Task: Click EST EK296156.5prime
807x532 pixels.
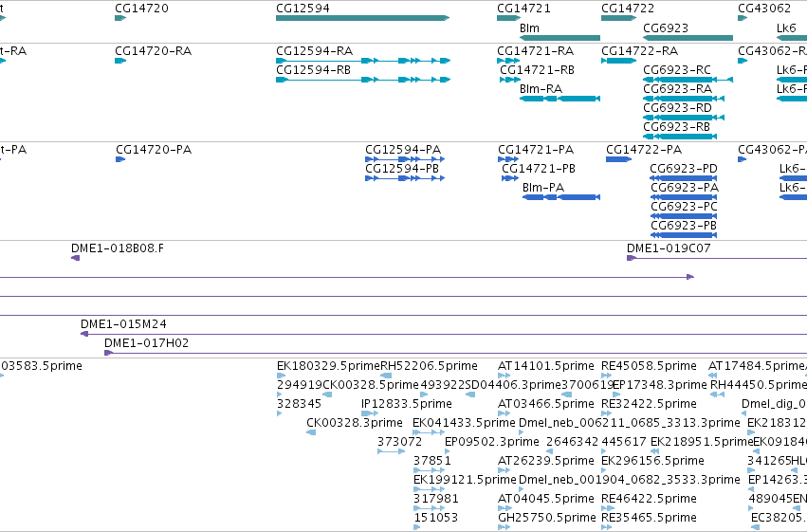Action: click(x=652, y=461)
